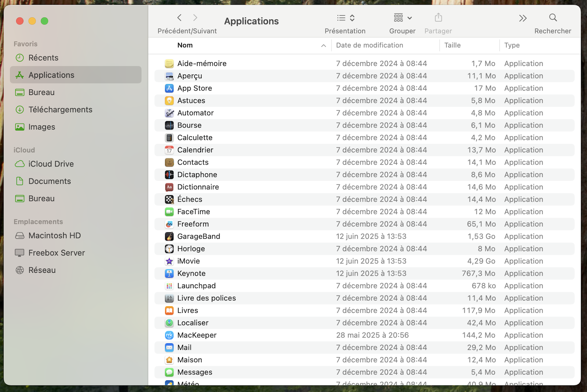Open search with the Rechercher magnifier
Screen dimensions: 587x392
(553, 18)
